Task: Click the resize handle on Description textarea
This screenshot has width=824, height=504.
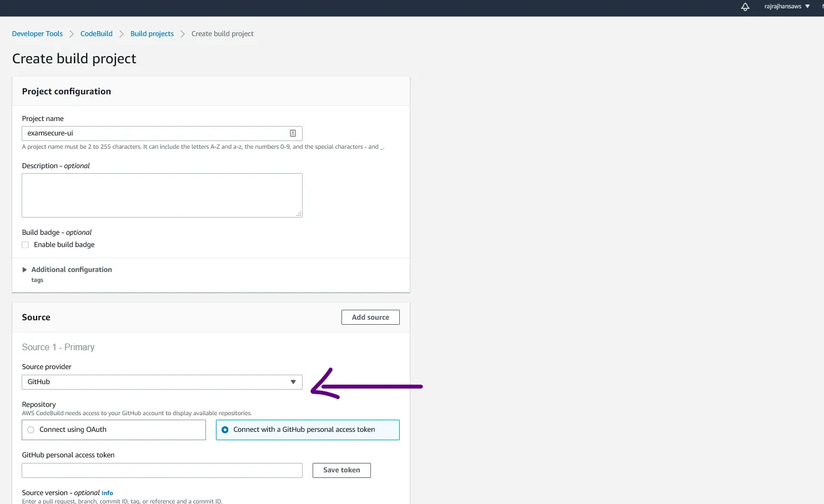Action: (299, 214)
